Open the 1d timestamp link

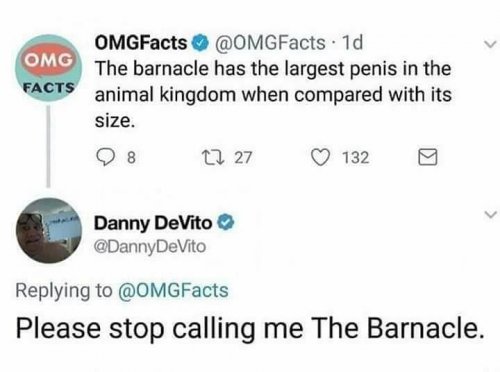click(353, 43)
